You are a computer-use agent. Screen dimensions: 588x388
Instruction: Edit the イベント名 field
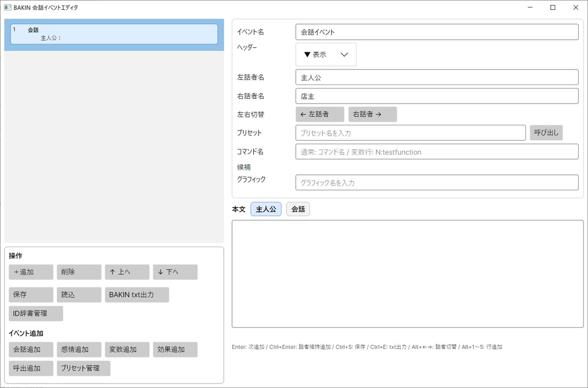437,32
